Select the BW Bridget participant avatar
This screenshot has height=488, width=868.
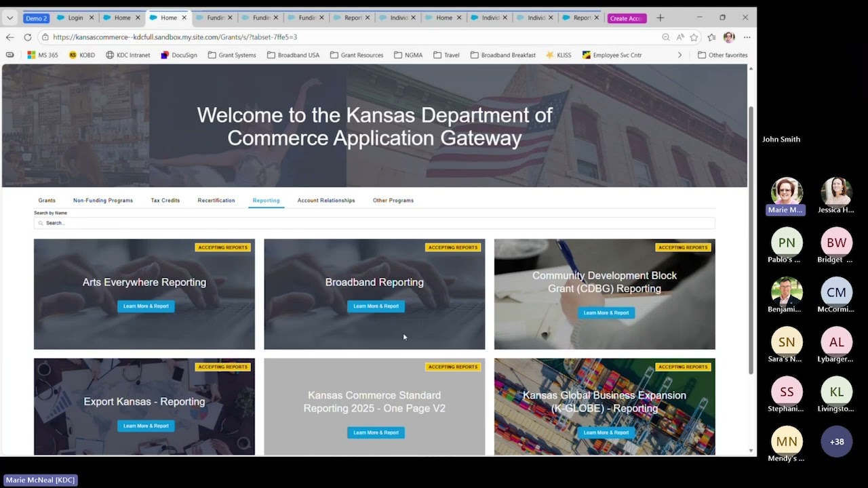click(836, 243)
